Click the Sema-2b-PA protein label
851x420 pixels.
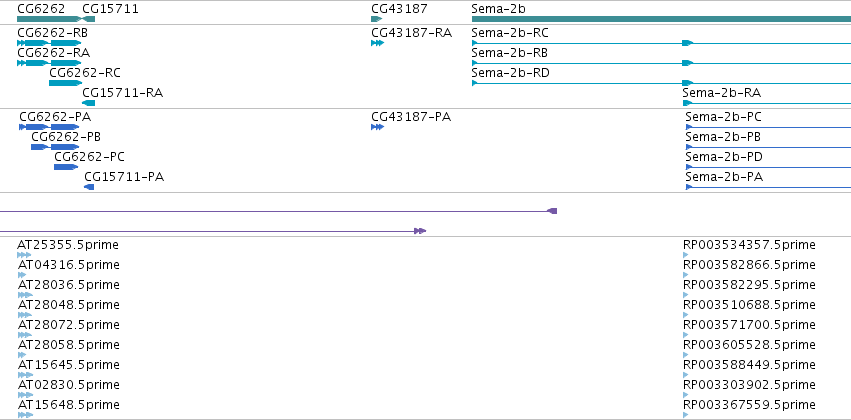[723, 177]
